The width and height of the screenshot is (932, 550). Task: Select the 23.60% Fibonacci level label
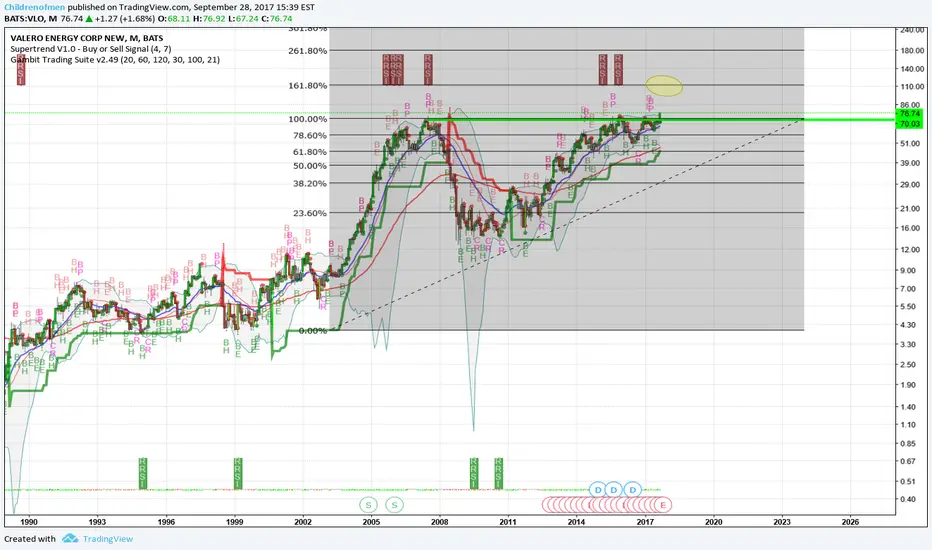pos(310,213)
